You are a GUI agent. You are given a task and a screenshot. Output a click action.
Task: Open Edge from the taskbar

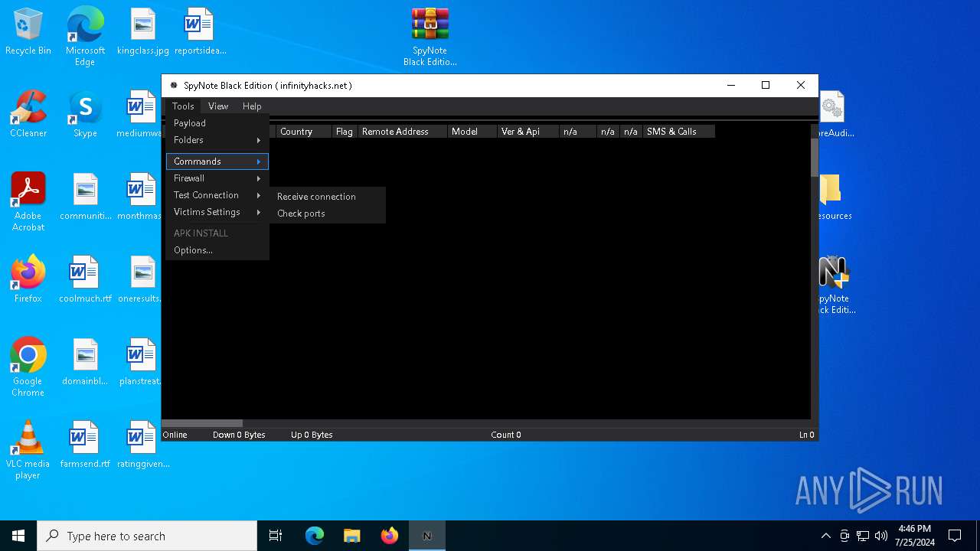tap(315, 536)
